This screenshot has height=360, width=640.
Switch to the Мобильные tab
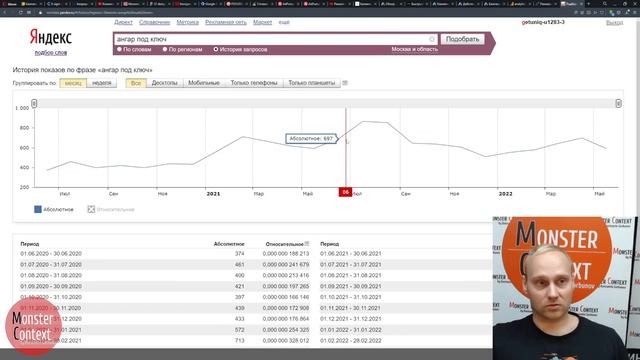tap(204, 83)
